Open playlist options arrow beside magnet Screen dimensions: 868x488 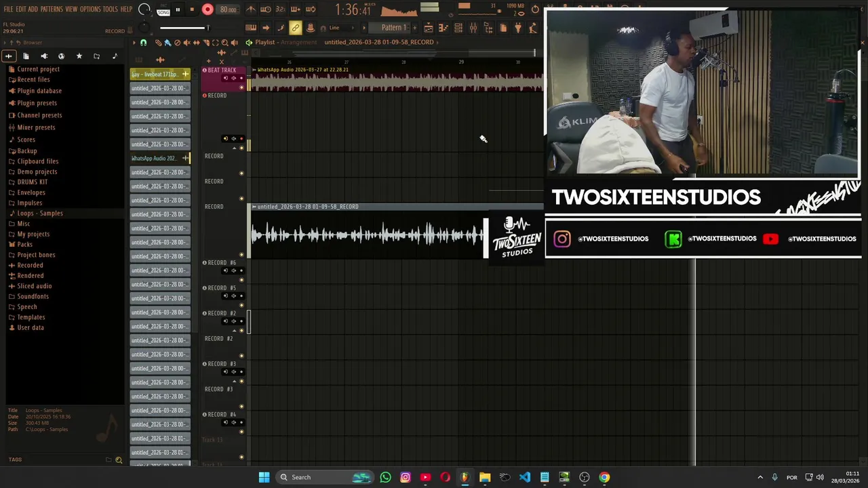[x=134, y=42]
